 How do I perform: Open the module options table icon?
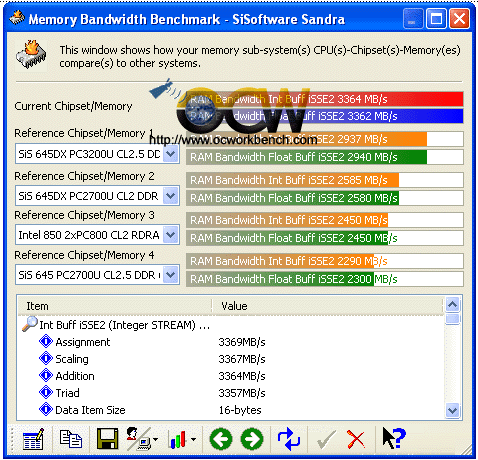(33, 439)
